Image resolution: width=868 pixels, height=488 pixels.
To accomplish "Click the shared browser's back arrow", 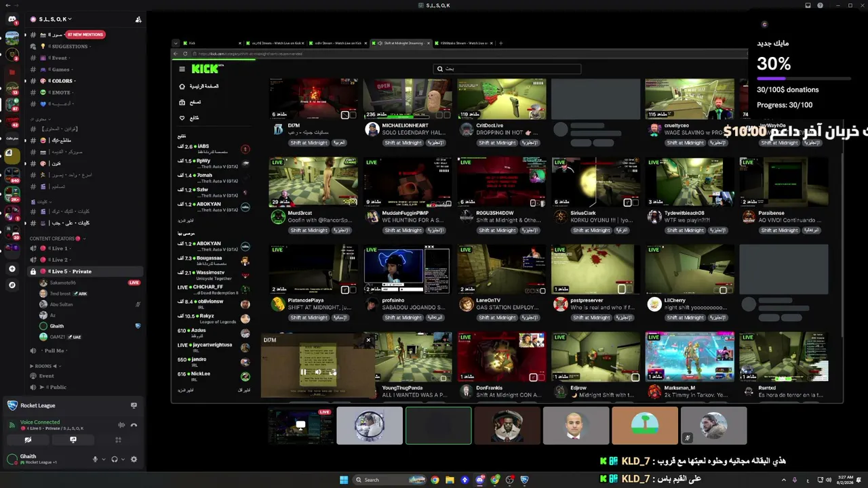I will tap(176, 54).
